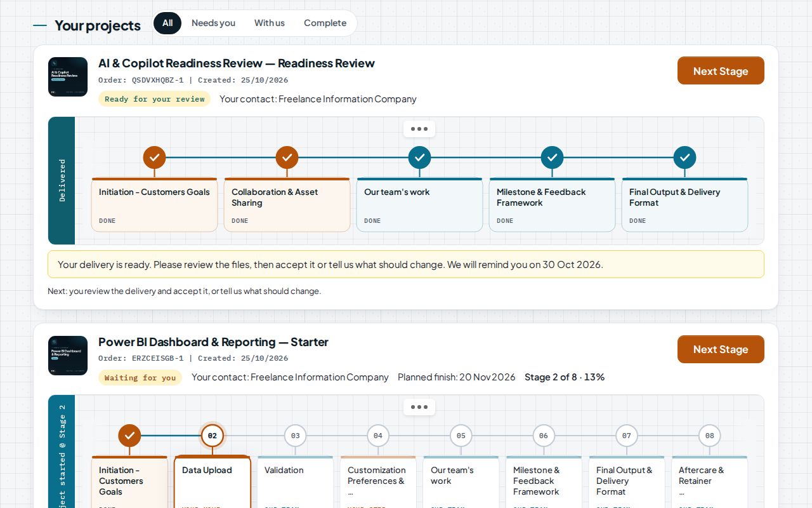The height and width of the screenshot is (508, 812).
Task: Click the Power BI Dashboard & Reporting — Starter title
Action: click(213, 342)
